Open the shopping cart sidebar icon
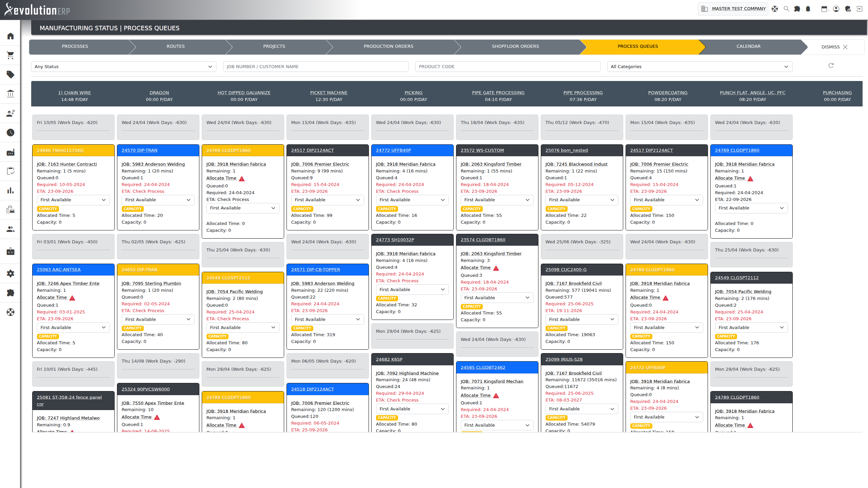Viewport: 868px width, 488px height. (x=11, y=55)
